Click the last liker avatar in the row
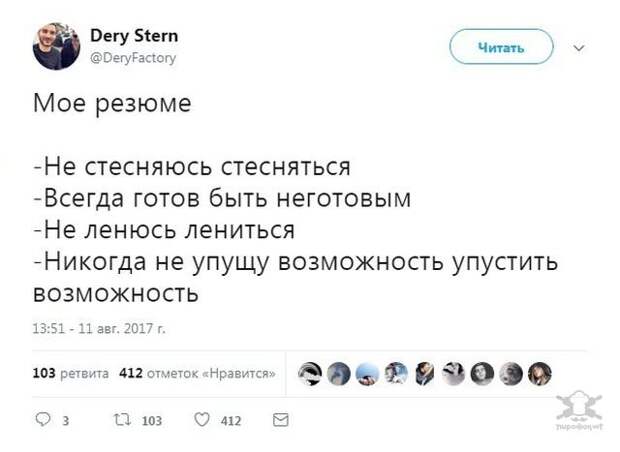This screenshot has height=452, width=620. [x=540, y=374]
